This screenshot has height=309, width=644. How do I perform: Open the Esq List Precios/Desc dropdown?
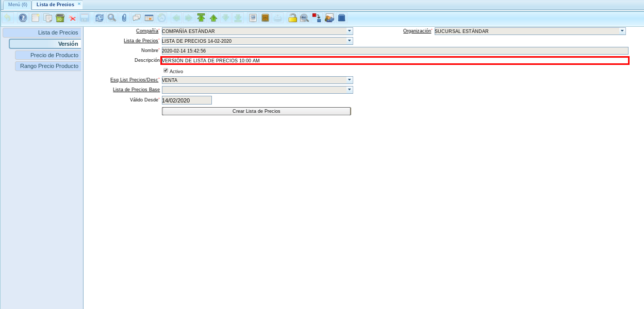coord(350,80)
